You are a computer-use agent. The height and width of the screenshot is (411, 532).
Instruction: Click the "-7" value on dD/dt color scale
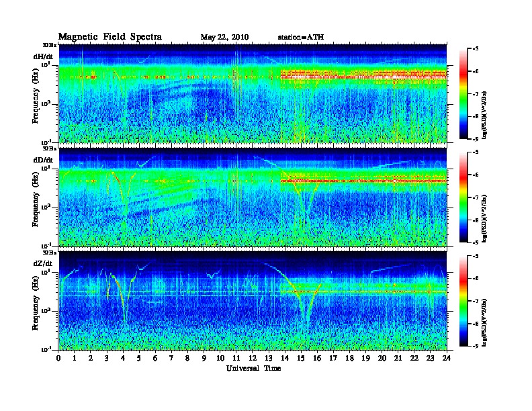476,197
